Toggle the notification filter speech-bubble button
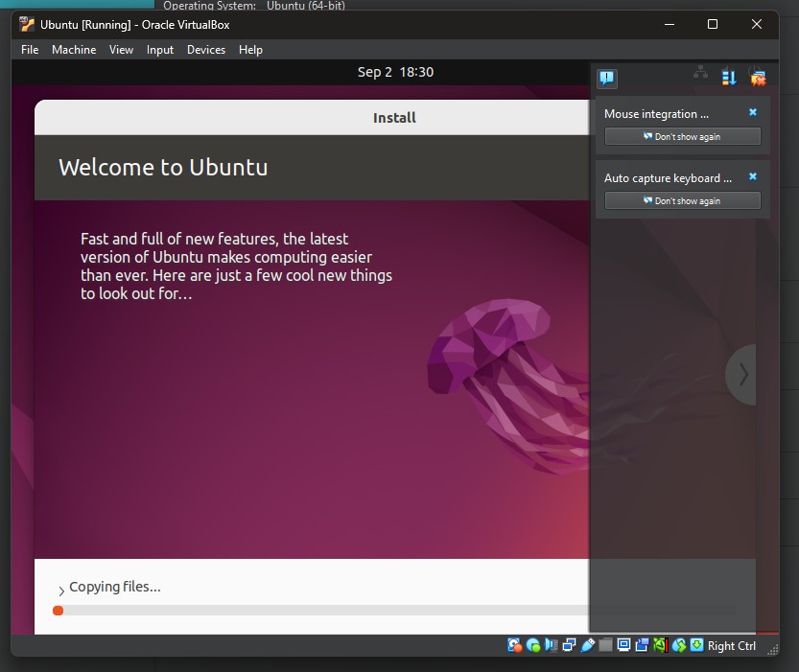 606,78
